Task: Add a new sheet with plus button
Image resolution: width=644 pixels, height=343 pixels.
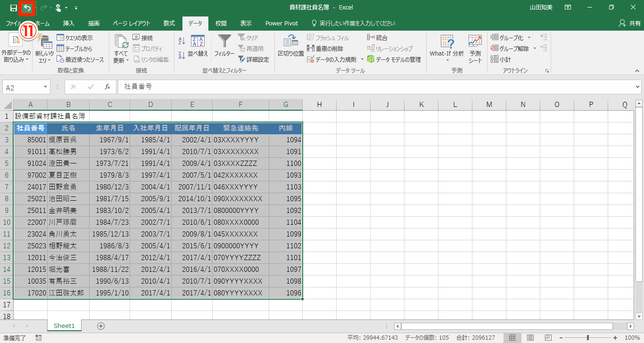Action: pos(100,326)
